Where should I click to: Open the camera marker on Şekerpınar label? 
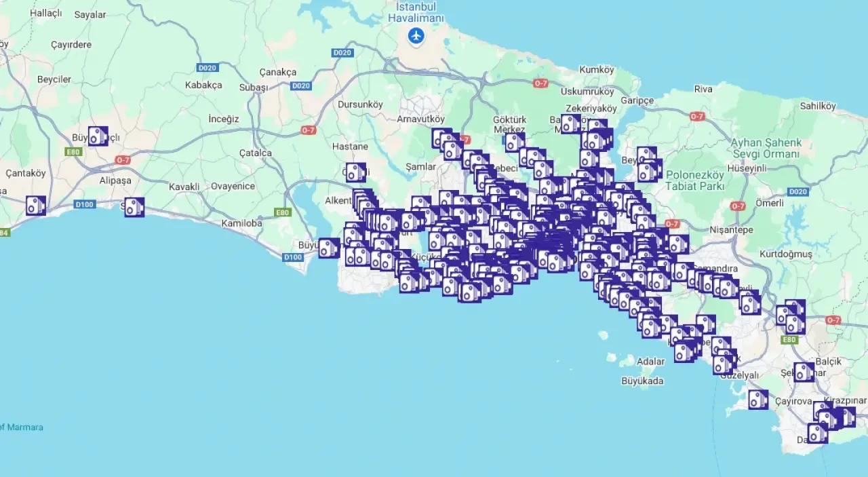point(804,372)
